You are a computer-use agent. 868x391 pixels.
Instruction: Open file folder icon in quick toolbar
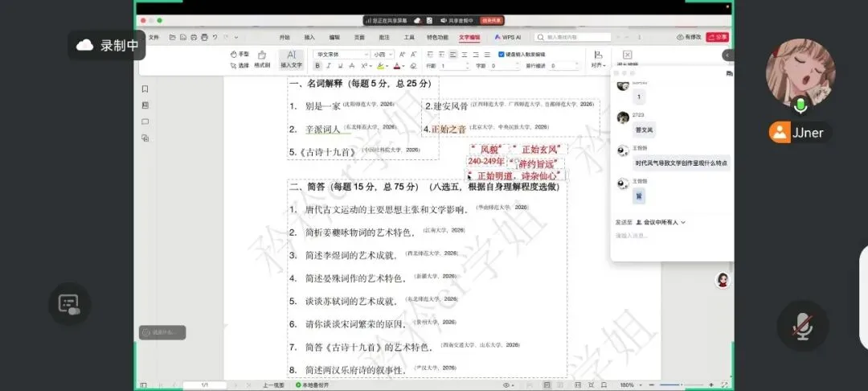tap(173, 37)
